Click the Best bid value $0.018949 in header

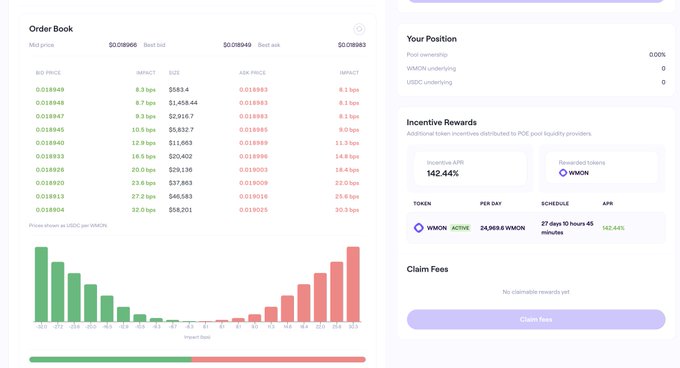pos(237,45)
